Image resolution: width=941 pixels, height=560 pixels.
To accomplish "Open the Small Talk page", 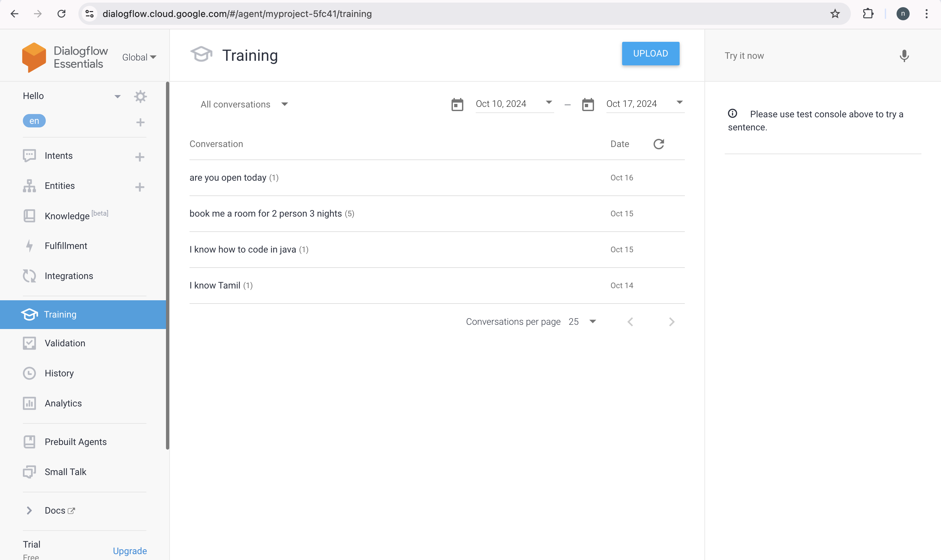I will (x=65, y=471).
